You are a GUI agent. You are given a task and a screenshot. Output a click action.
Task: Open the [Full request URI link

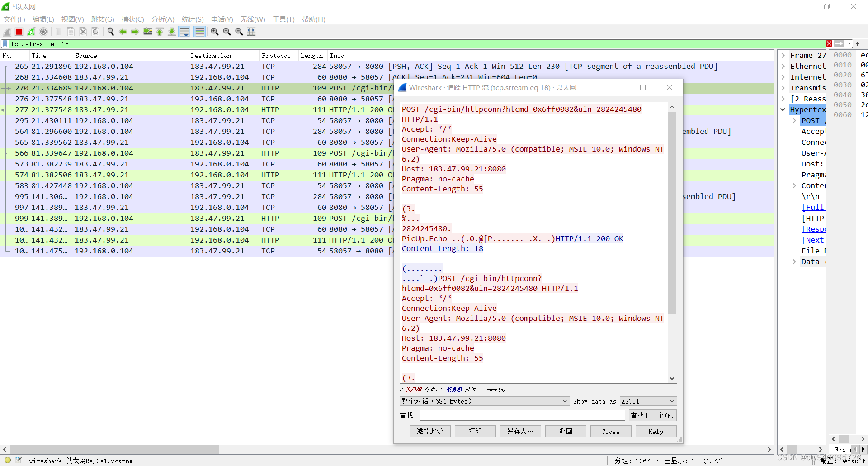[813, 208]
